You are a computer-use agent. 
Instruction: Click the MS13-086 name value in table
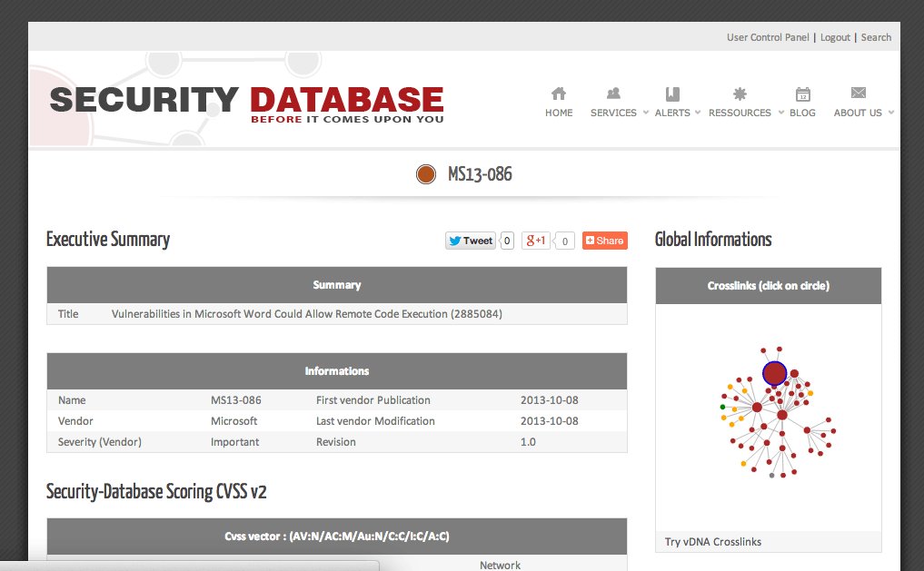click(x=235, y=400)
